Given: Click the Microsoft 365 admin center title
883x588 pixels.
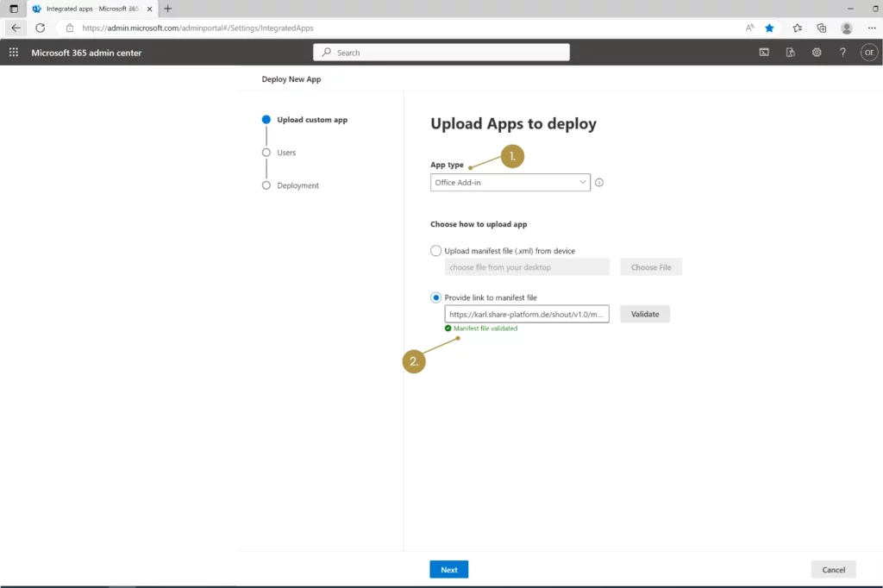Looking at the screenshot, I should click(86, 53).
